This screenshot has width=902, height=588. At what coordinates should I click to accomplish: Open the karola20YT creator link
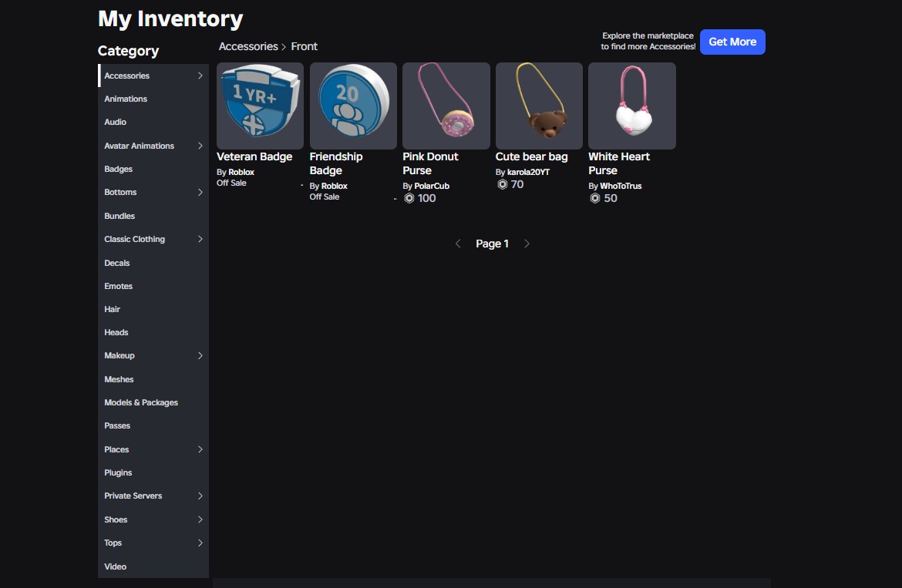pos(529,172)
